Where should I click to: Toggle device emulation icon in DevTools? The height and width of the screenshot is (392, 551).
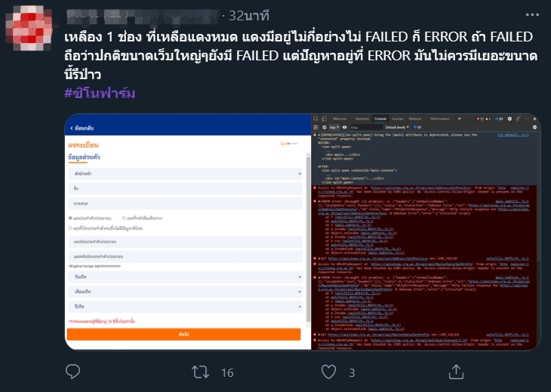(324, 119)
